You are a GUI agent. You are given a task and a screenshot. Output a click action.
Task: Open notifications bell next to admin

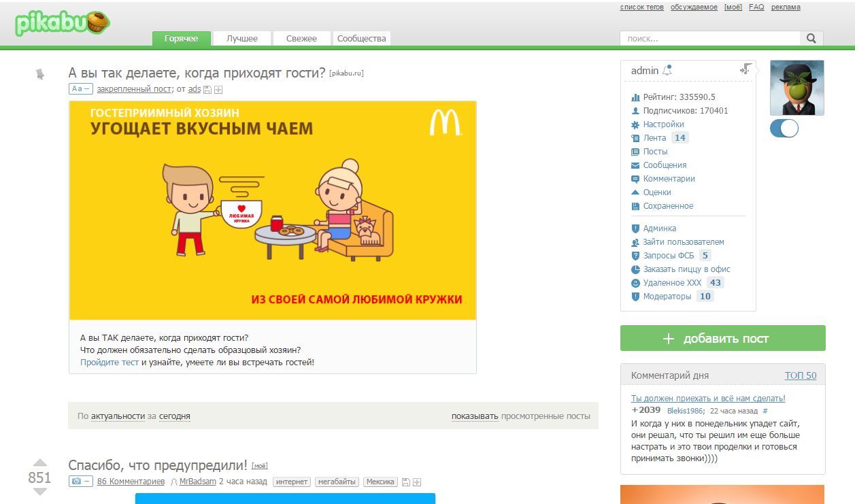pyautogui.click(x=667, y=70)
